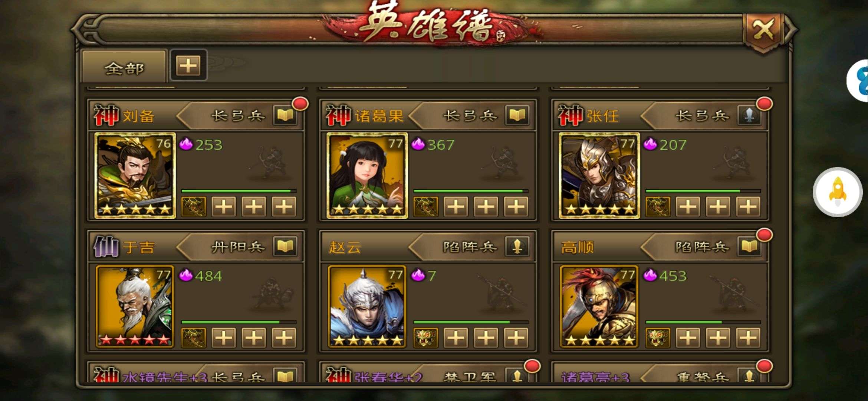Open the book icon on 刘备's card
The width and height of the screenshot is (868, 401).
[x=285, y=116]
